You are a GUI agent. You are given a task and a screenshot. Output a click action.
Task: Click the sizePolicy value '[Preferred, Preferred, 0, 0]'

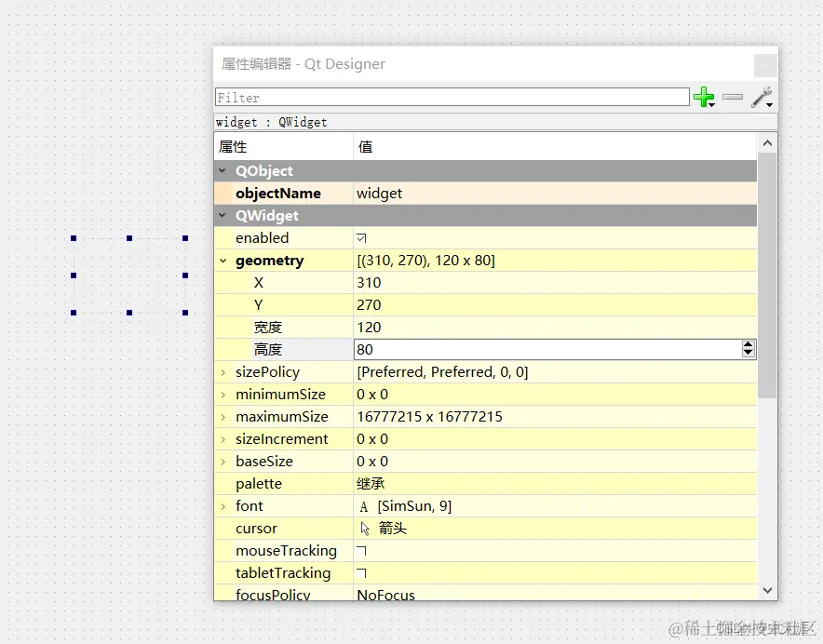[x=442, y=372]
